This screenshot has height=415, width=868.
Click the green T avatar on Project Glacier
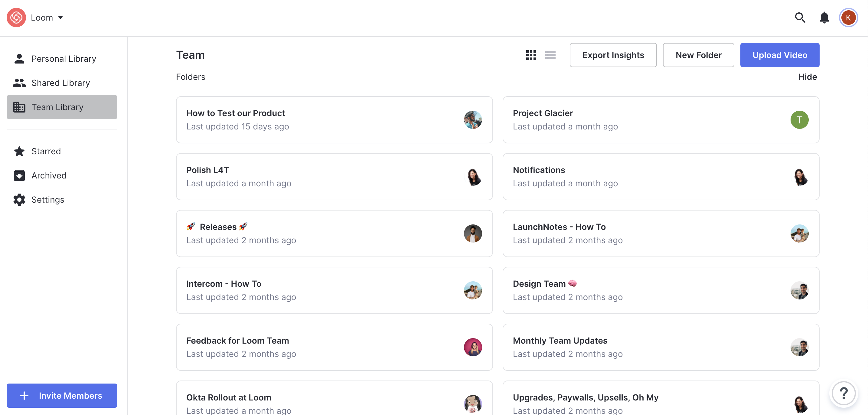[x=799, y=120]
